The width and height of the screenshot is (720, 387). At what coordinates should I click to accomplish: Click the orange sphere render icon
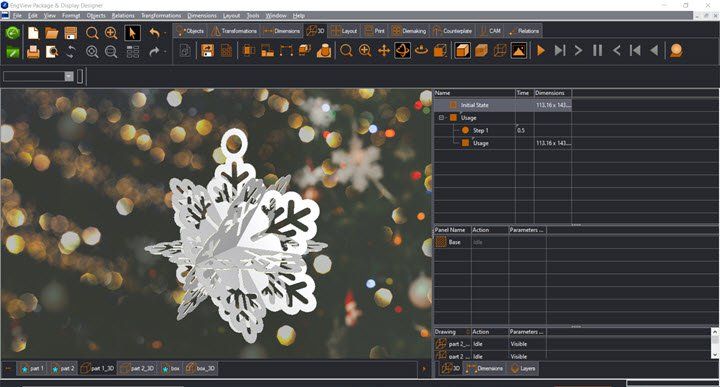pyautogui.click(x=676, y=50)
